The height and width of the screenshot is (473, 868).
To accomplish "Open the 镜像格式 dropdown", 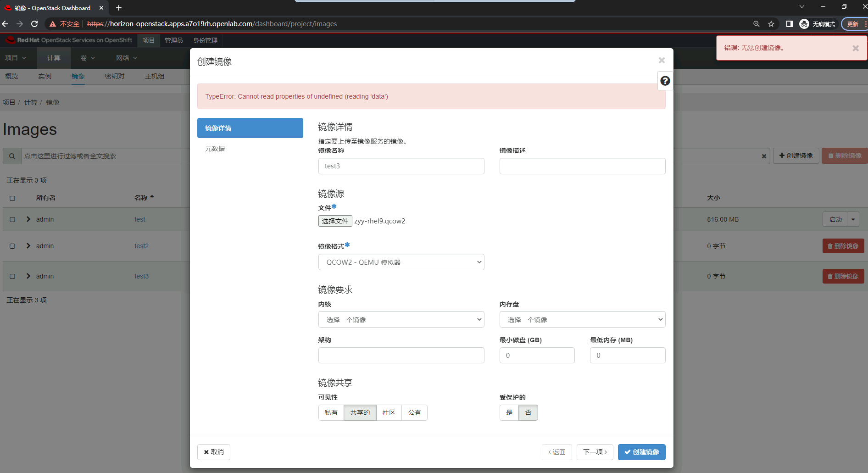I will tap(401, 262).
